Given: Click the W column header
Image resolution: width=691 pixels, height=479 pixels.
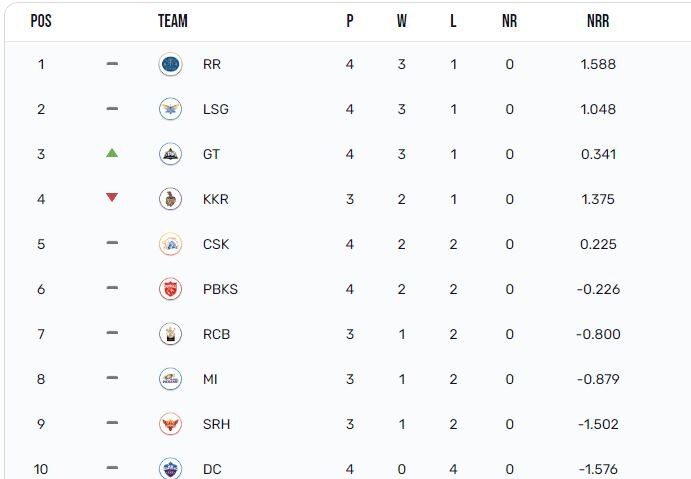Looking at the screenshot, I should click(402, 21).
